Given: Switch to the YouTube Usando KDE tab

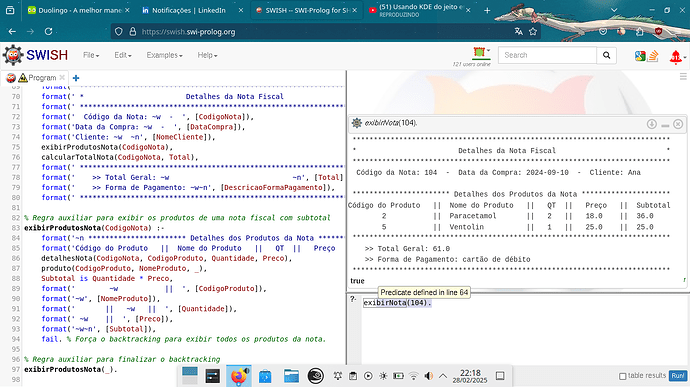Looking at the screenshot, I should coord(419,10).
